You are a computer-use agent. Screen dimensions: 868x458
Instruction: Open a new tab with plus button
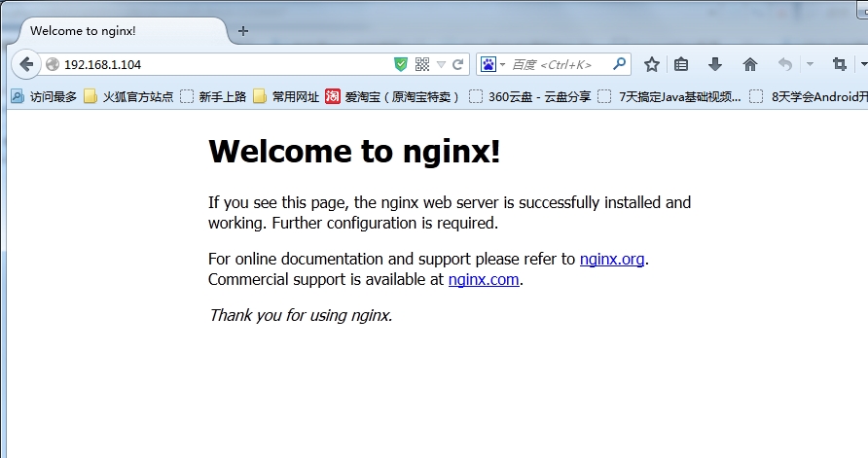coord(243,31)
